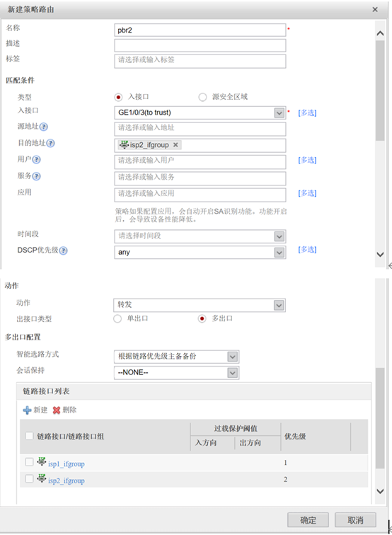Click the 取消 button
The height and width of the screenshot is (535, 392).
[355, 520]
